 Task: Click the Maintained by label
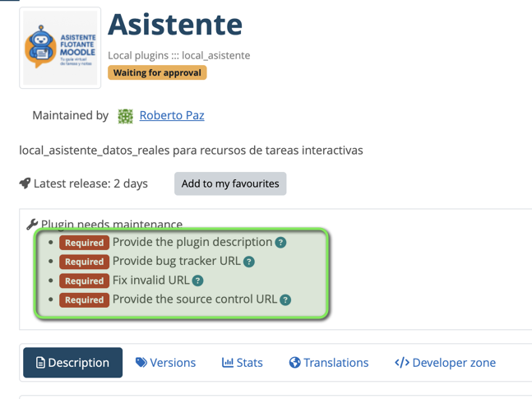click(x=70, y=115)
